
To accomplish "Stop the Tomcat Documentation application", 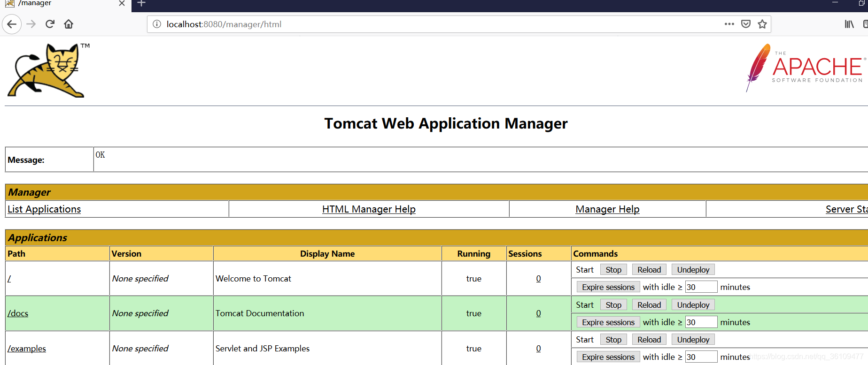I will click(x=613, y=305).
